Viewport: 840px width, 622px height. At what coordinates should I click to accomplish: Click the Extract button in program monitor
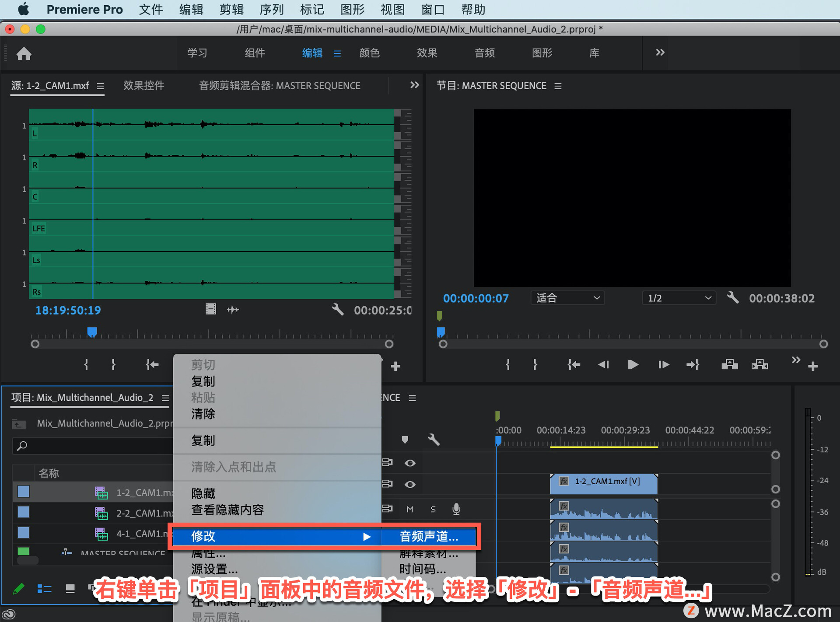point(760,364)
